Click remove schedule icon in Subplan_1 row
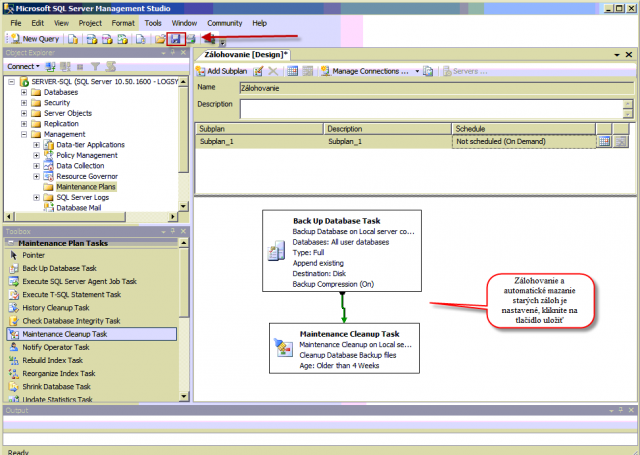Screen dimensions: 640x455 pos(621,141)
